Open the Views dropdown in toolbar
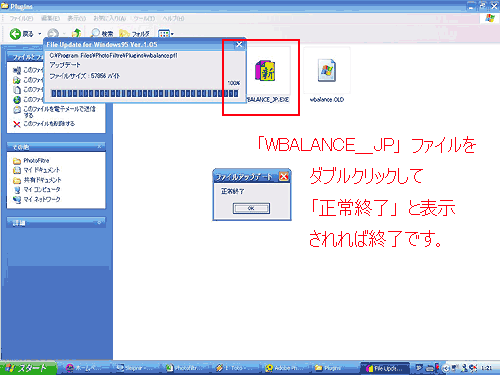 pyautogui.click(x=166, y=34)
